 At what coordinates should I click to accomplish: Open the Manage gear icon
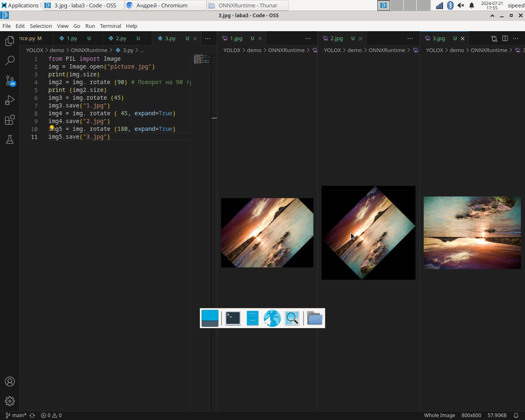click(x=10, y=401)
